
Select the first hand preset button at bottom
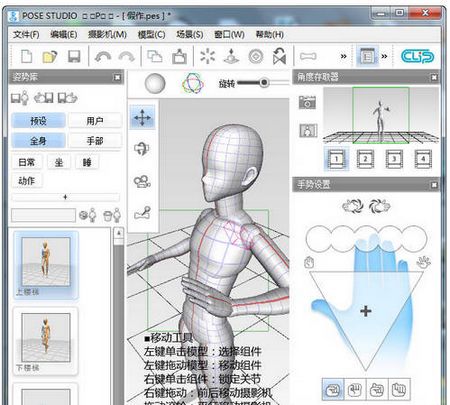[333, 389]
